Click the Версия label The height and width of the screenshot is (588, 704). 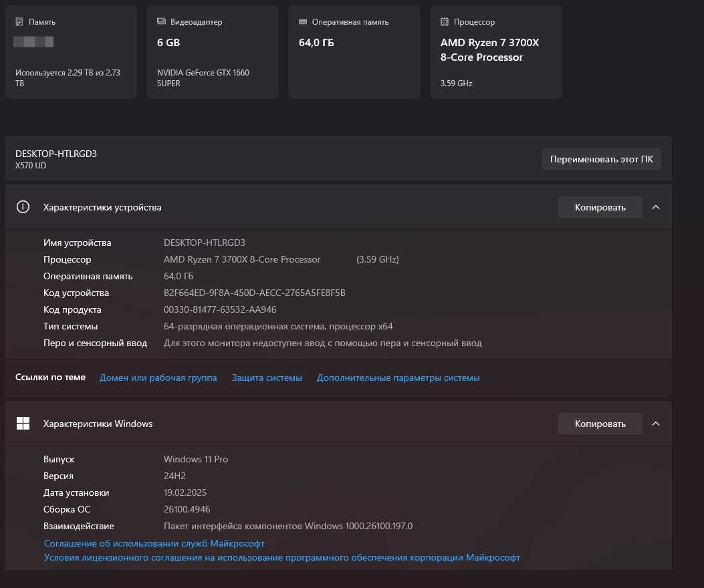pos(58,476)
